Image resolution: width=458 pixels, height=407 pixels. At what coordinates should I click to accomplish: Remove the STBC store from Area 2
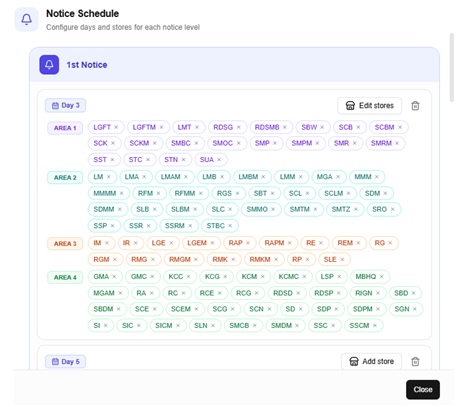pos(230,226)
